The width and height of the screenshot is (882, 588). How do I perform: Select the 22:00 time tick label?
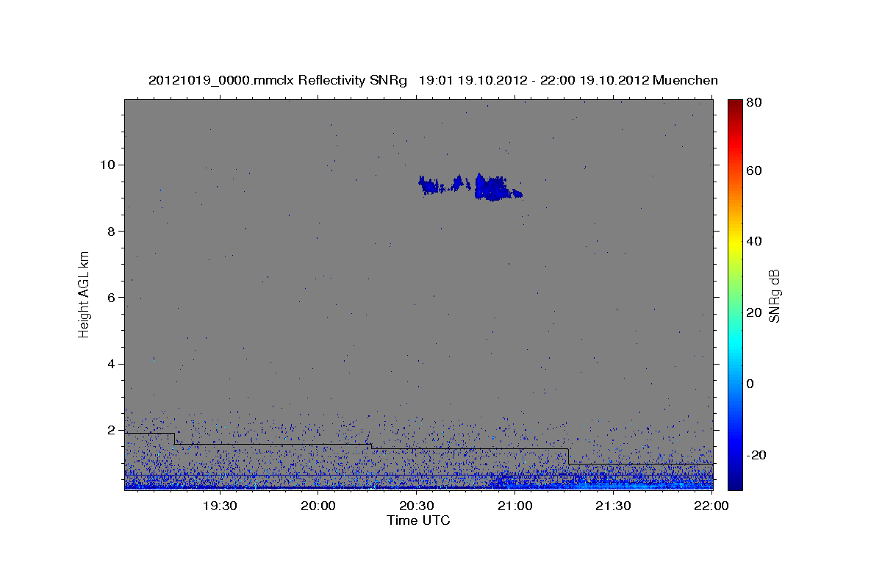pyautogui.click(x=712, y=506)
